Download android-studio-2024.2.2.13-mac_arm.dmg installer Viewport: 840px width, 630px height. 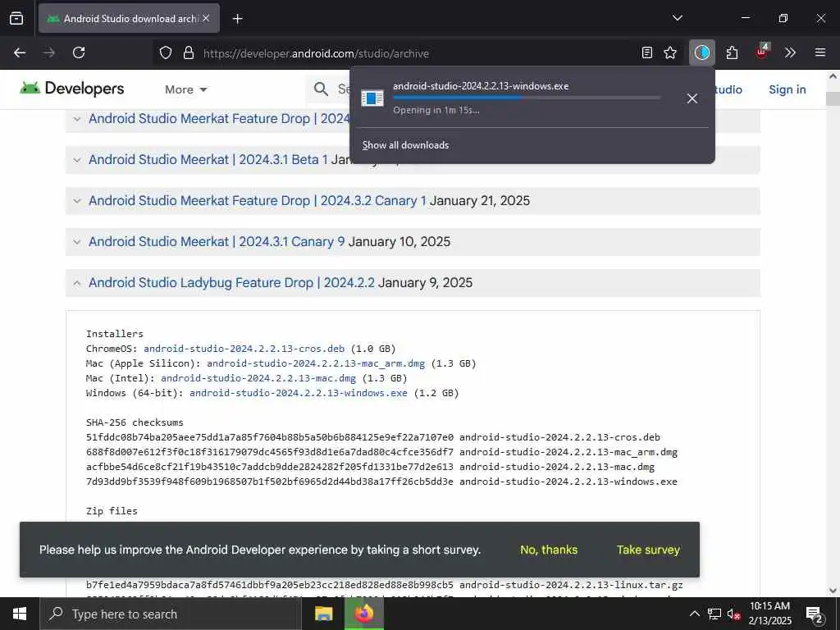pyautogui.click(x=316, y=363)
